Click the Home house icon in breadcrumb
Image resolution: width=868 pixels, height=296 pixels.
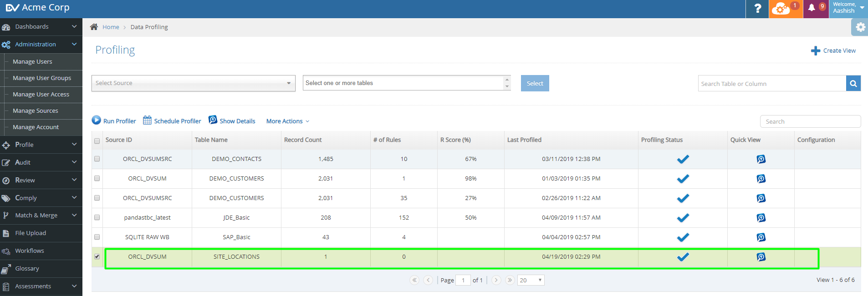(94, 27)
